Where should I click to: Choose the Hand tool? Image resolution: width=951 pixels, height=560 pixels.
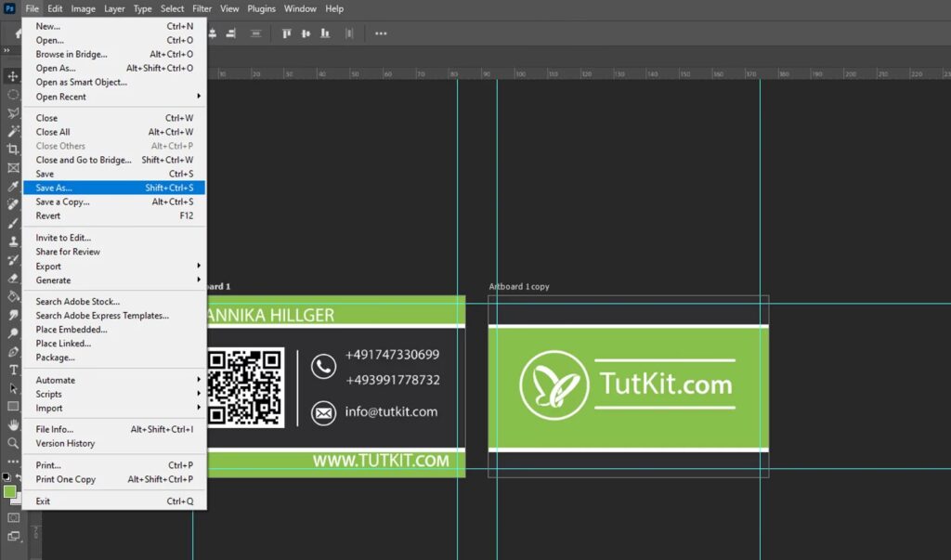[x=13, y=424]
